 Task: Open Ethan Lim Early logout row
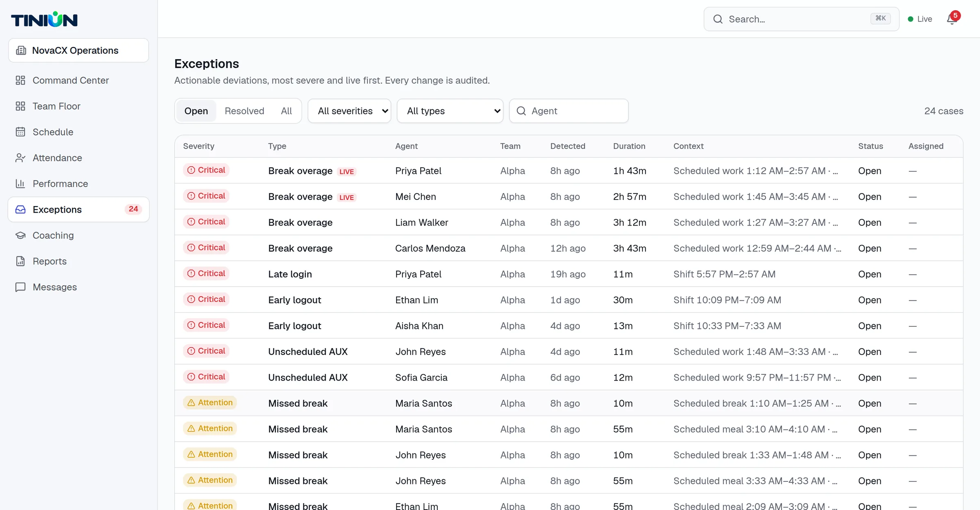569,300
